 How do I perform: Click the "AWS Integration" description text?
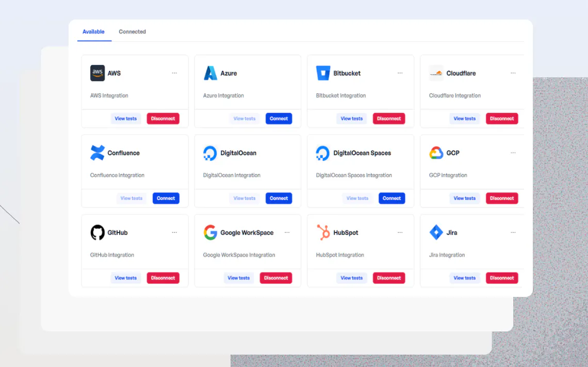pyautogui.click(x=109, y=95)
